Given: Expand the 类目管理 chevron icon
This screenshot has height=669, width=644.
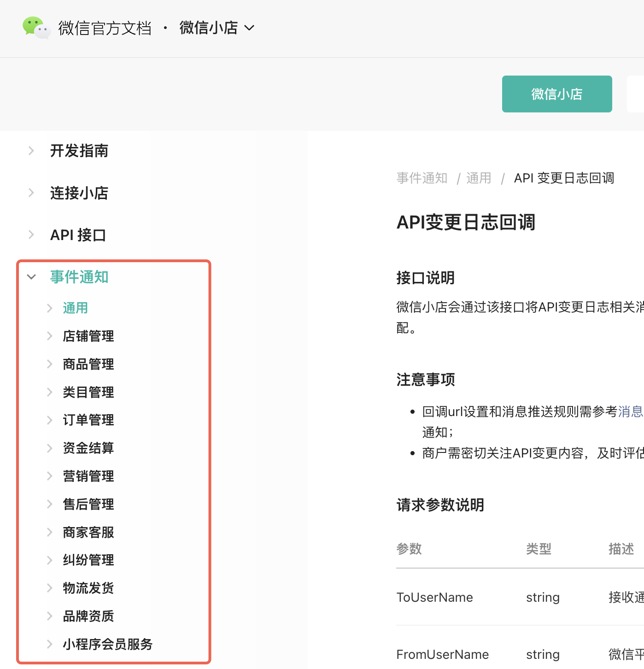Looking at the screenshot, I should click(50, 392).
